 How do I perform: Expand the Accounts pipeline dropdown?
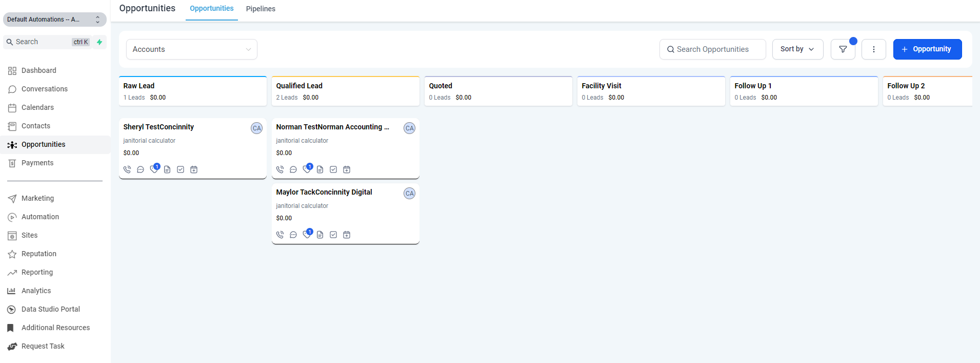tap(191, 49)
